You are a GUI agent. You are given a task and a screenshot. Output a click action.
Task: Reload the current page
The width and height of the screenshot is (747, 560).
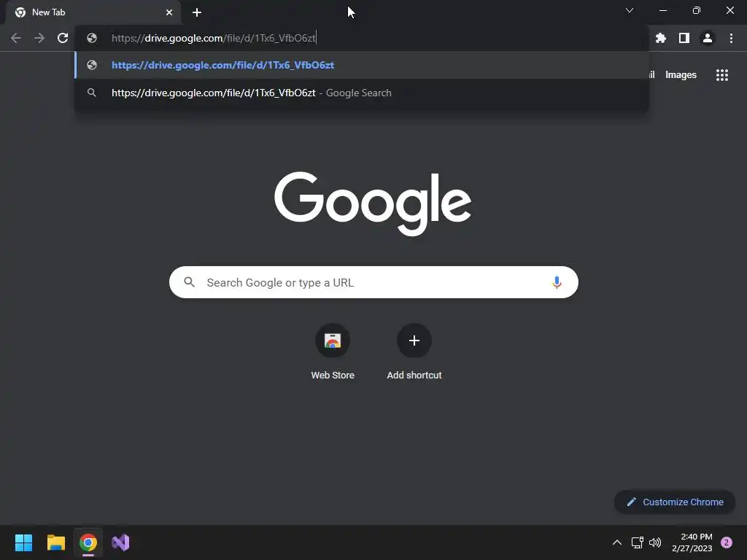(x=63, y=38)
